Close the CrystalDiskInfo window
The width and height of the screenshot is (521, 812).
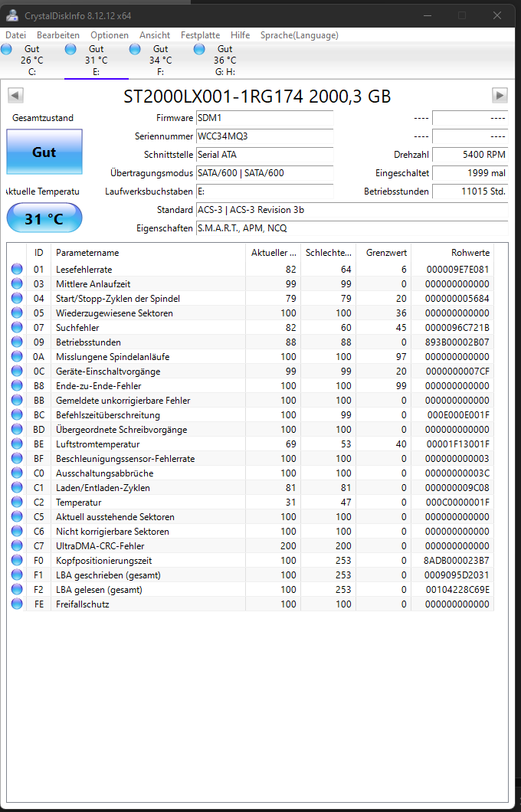497,15
